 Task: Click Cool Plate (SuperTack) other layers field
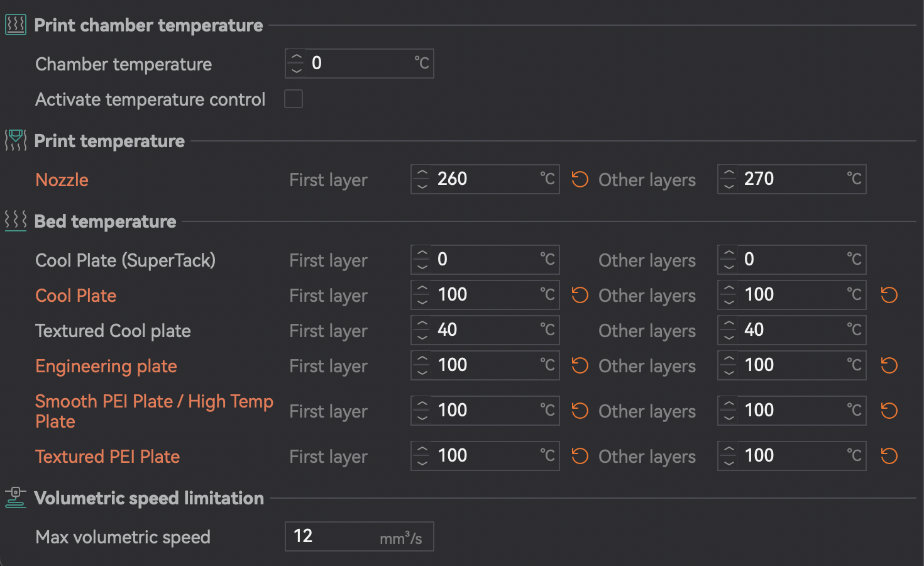point(792,260)
